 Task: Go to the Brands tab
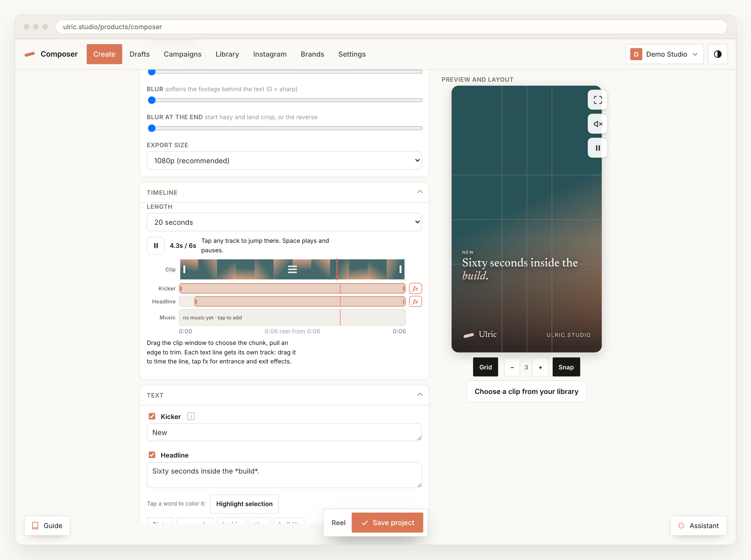point(312,54)
